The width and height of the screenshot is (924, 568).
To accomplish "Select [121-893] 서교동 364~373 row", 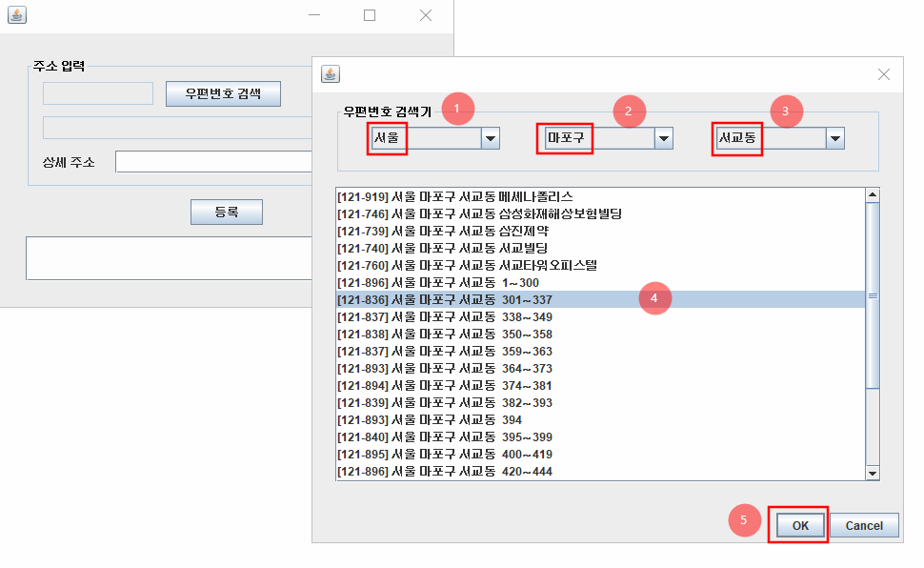I will (x=600, y=368).
